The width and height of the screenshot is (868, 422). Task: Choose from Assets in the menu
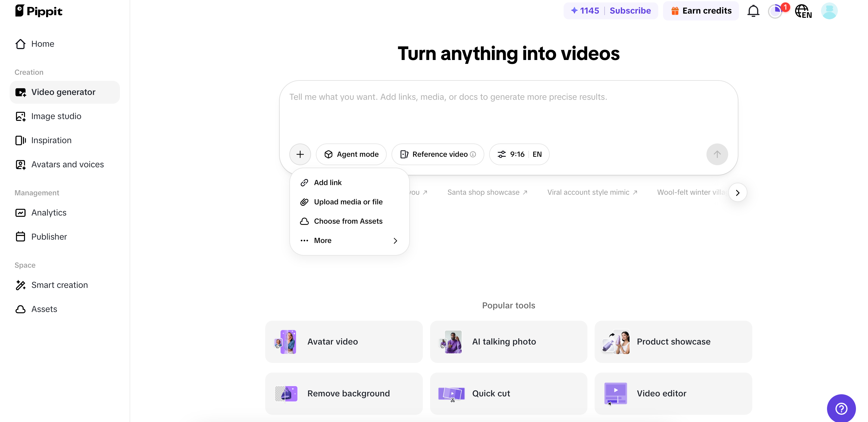point(348,221)
